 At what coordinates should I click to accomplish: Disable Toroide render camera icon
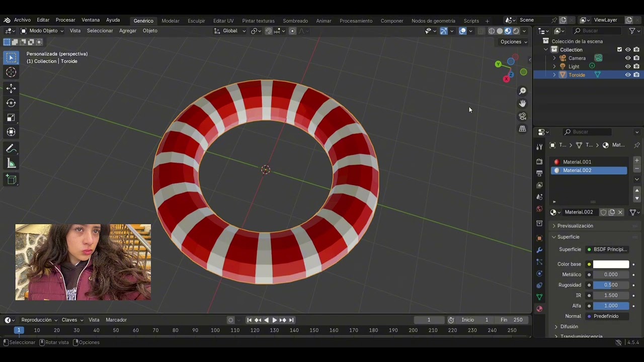pyautogui.click(x=636, y=75)
